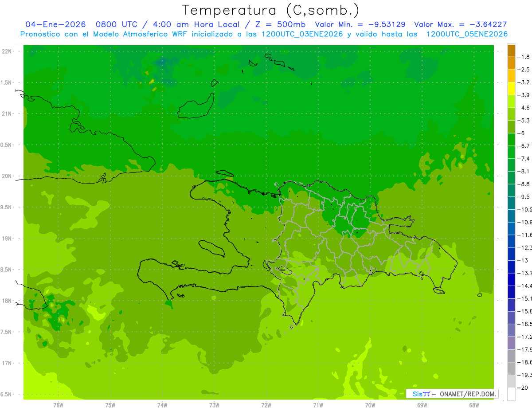Click the "ONAMET/REP.DOM." credit label
The height and width of the screenshot is (411, 532).
467,394
